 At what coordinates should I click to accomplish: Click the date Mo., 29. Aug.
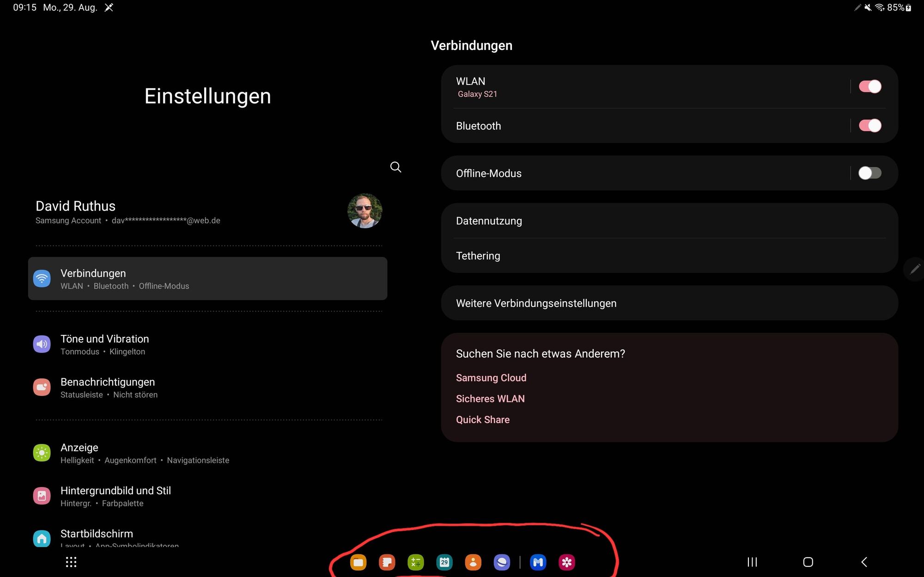coord(70,7)
